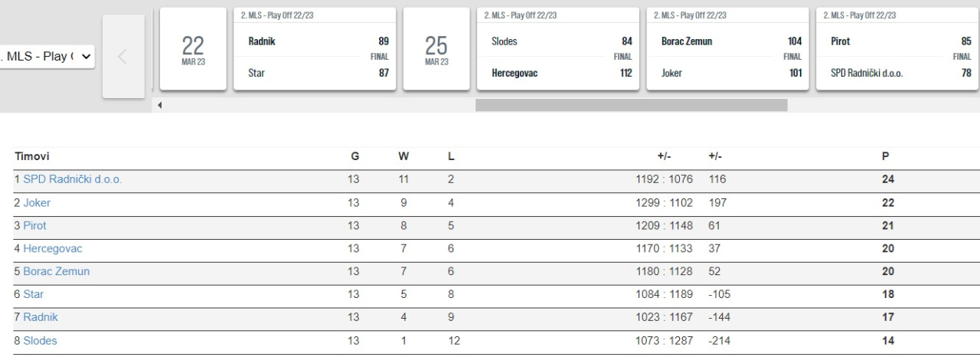Click the scrollbar left arrow
Viewport: 980px width, 357px height.
click(159, 105)
